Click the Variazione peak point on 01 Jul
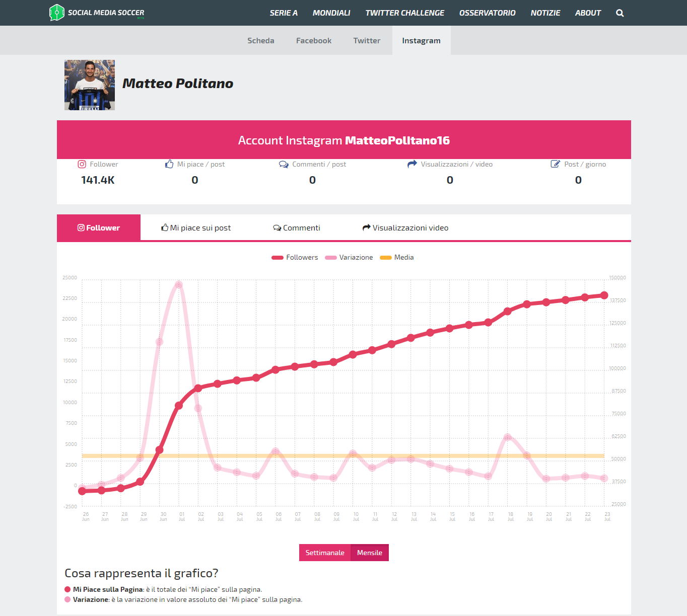 click(x=178, y=285)
